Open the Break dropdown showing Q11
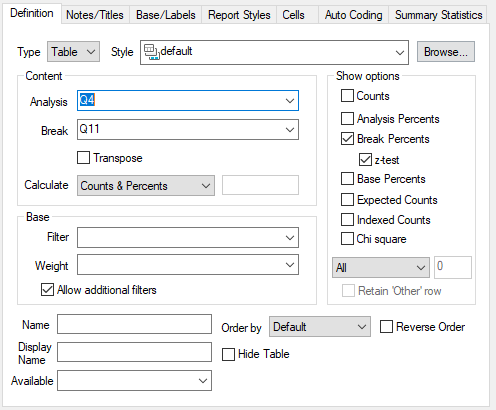The image size is (496, 410). coord(188,129)
